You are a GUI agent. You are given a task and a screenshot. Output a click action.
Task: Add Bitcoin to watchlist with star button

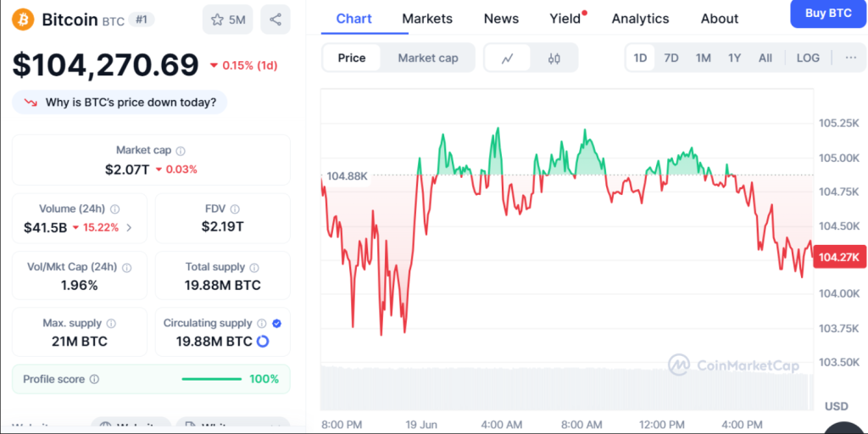227,20
